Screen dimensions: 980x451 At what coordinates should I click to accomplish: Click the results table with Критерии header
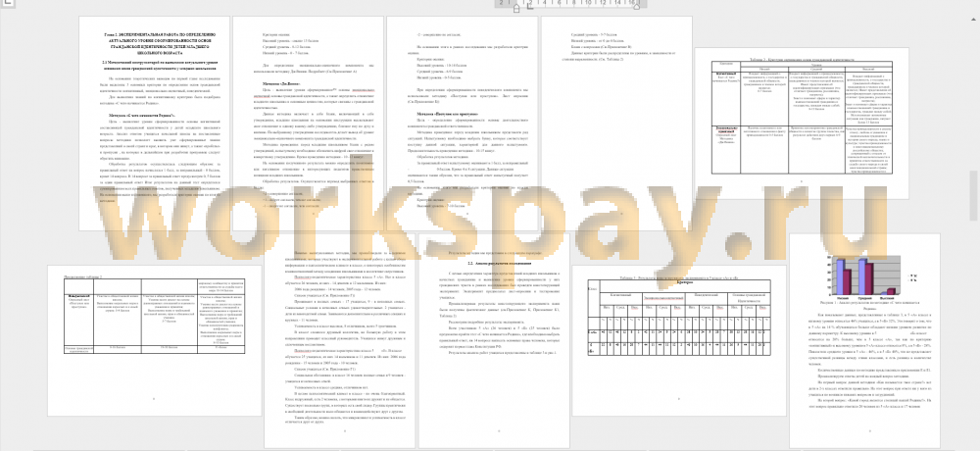679,317
